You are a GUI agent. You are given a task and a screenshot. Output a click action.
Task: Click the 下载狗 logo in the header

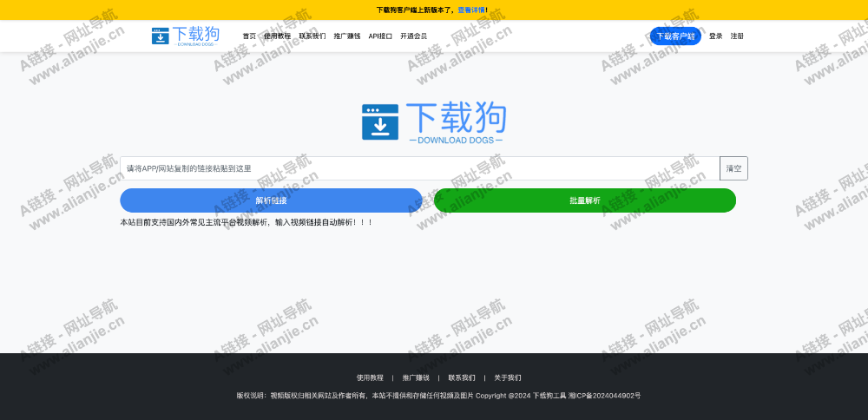[186, 36]
